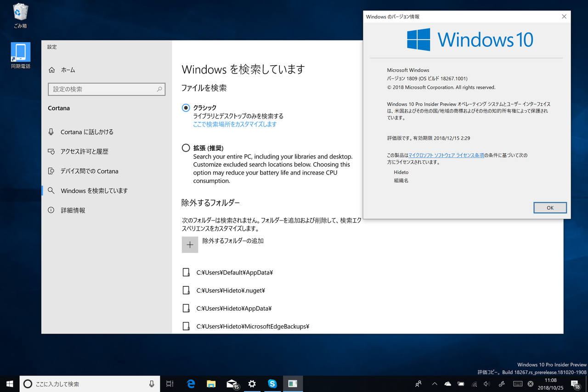
Task: Open Microsoft Edge from the taskbar
Action: [191, 384]
